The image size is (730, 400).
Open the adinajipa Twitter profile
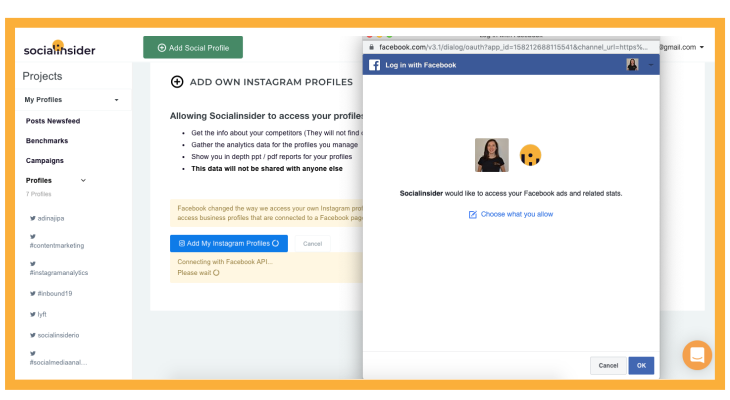[51, 218]
